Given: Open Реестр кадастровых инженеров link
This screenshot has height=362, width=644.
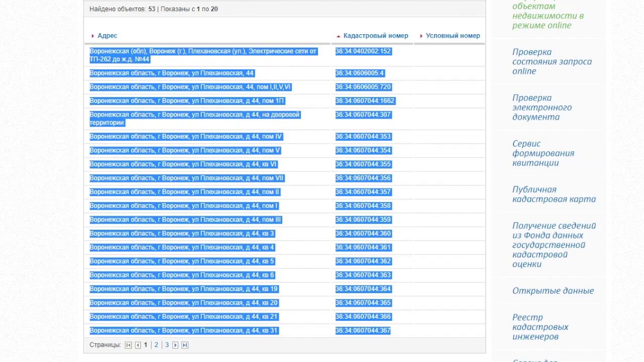Looking at the screenshot, I should click(540, 327).
